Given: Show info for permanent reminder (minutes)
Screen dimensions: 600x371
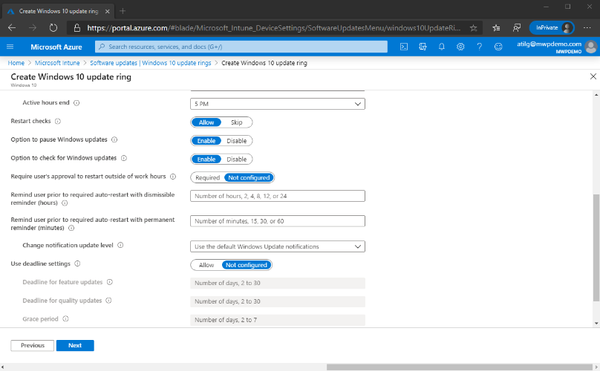Looking at the screenshot, I should (x=71, y=228).
